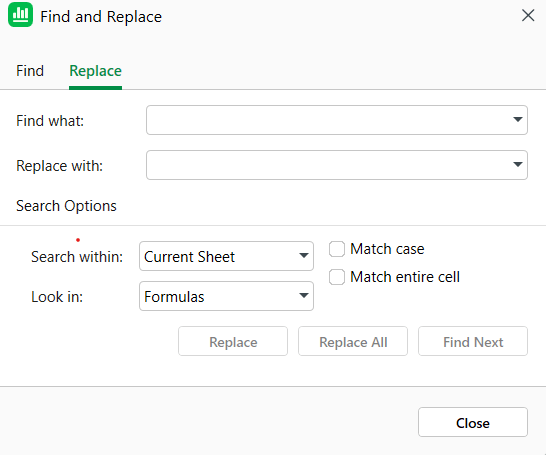Close the Find and Replace dialog with X
The image size is (546, 455).
coord(528,16)
